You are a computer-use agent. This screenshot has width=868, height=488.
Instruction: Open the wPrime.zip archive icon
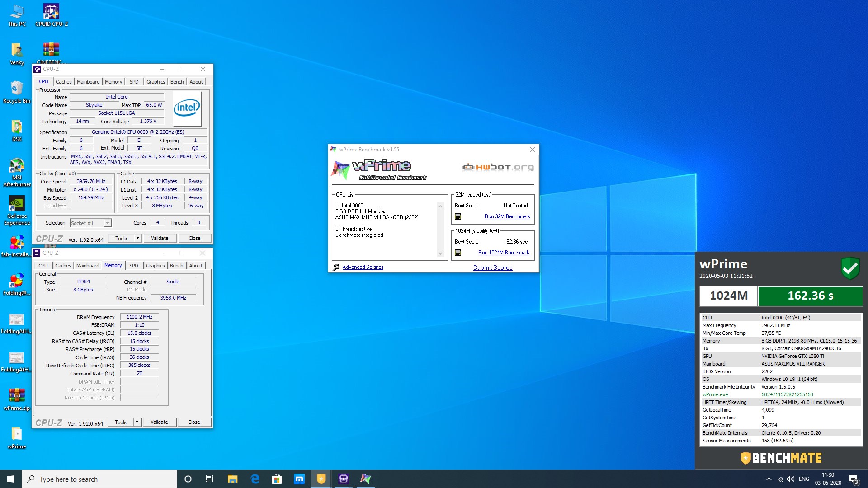click(17, 399)
